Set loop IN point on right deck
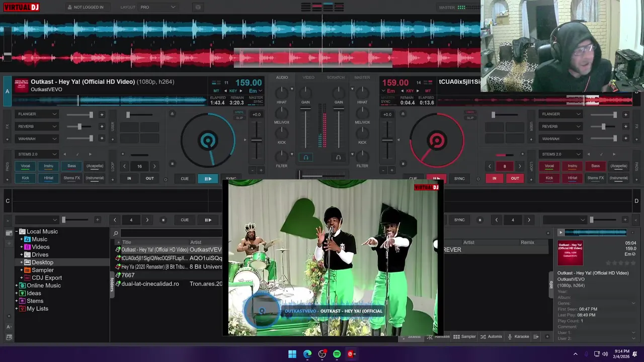Viewport: 644px width, 362px height. 494,178
